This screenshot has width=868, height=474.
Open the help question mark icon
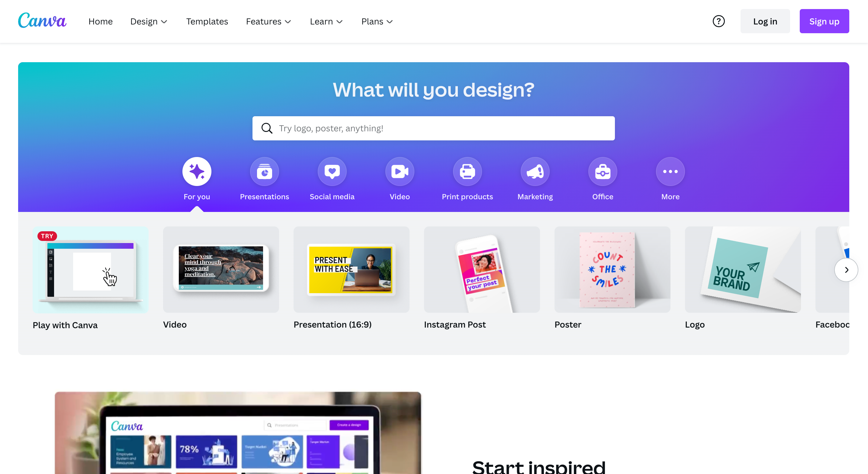pos(719,21)
